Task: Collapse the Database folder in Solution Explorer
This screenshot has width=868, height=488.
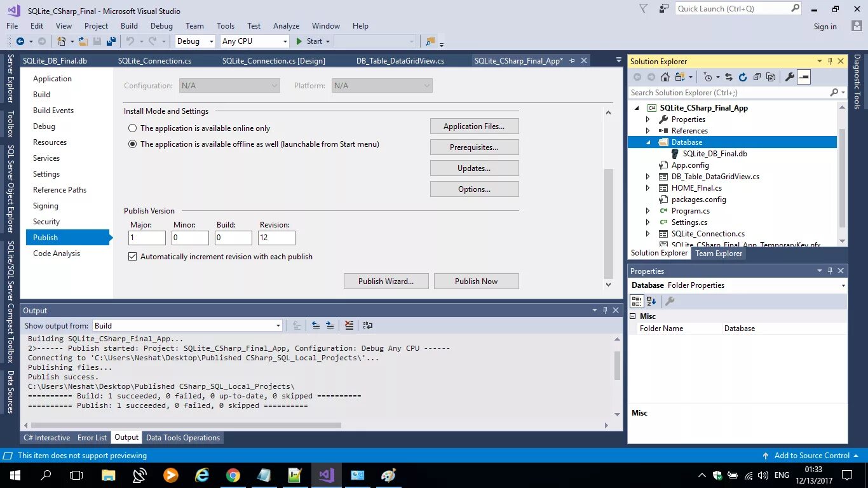Action: coord(648,142)
